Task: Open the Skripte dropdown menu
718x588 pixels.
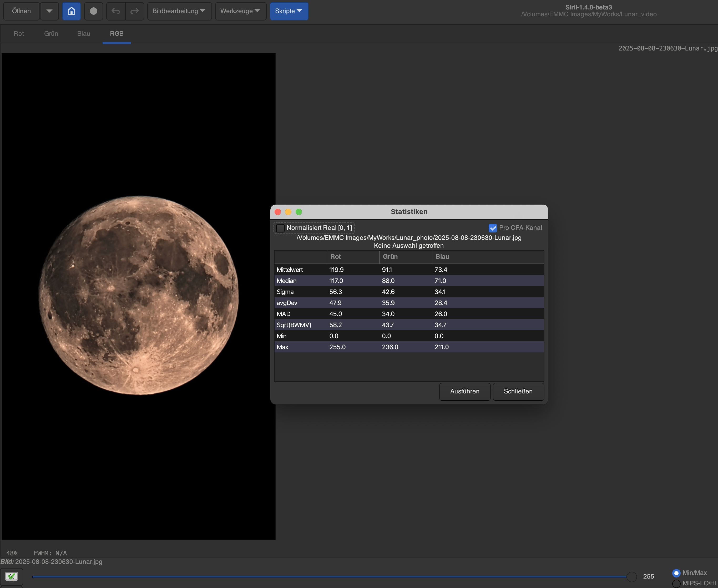Action: coord(289,11)
